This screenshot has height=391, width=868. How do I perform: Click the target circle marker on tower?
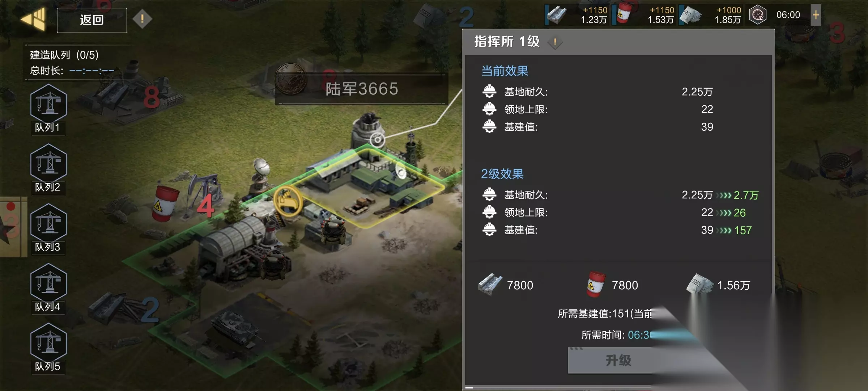pyautogui.click(x=377, y=139)
